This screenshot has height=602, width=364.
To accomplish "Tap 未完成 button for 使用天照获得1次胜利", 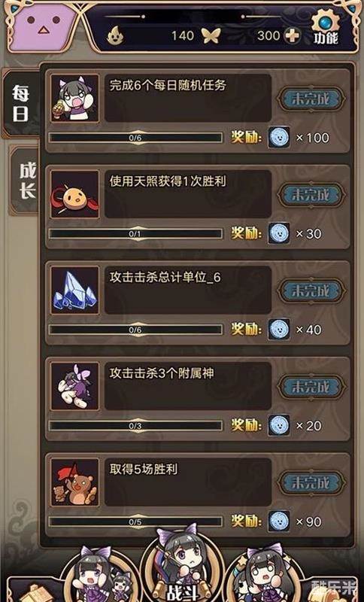I will pyautogui.click(x=311, y=195).
